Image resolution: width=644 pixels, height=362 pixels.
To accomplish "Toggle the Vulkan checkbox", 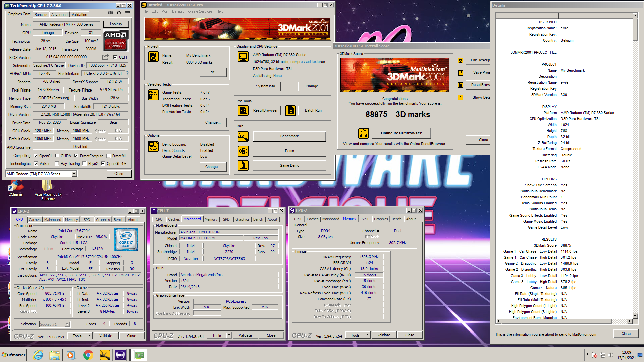I will pos(36,163).
